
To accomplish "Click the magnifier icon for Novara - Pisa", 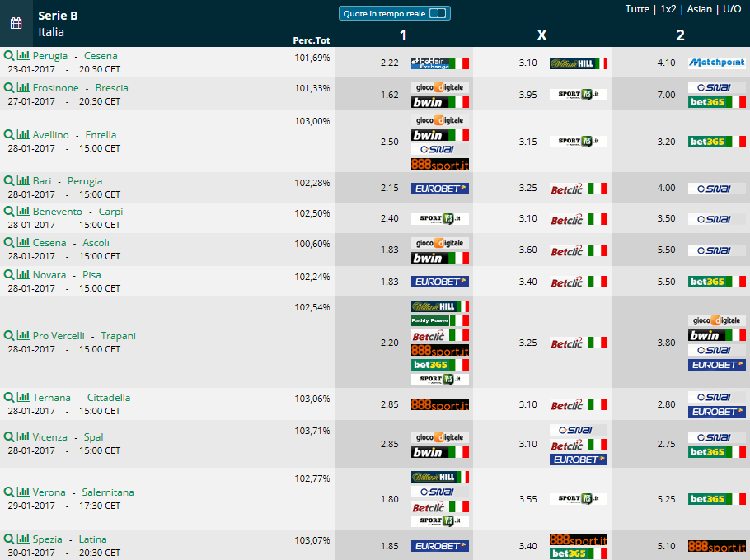I will click(8, 274).
